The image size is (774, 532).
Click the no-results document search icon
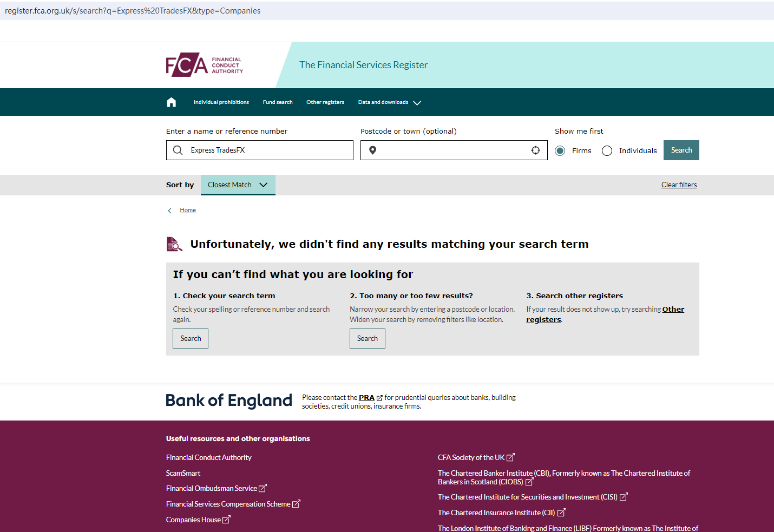click(x=174, y=244)
